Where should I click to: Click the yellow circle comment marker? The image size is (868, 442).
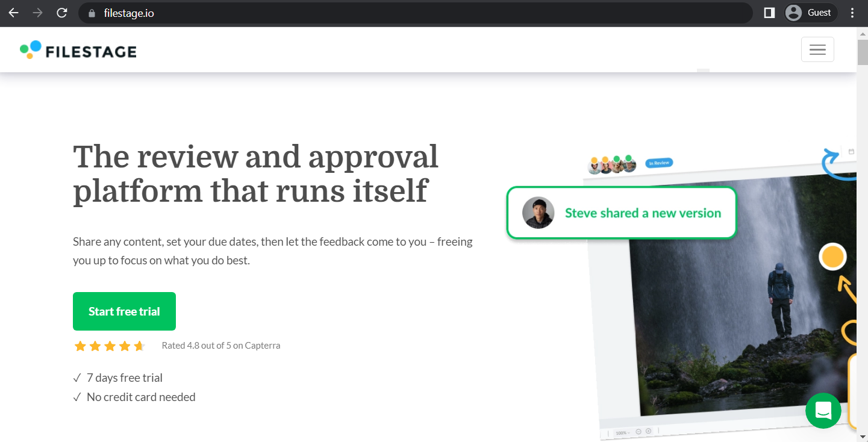point(832,257)
